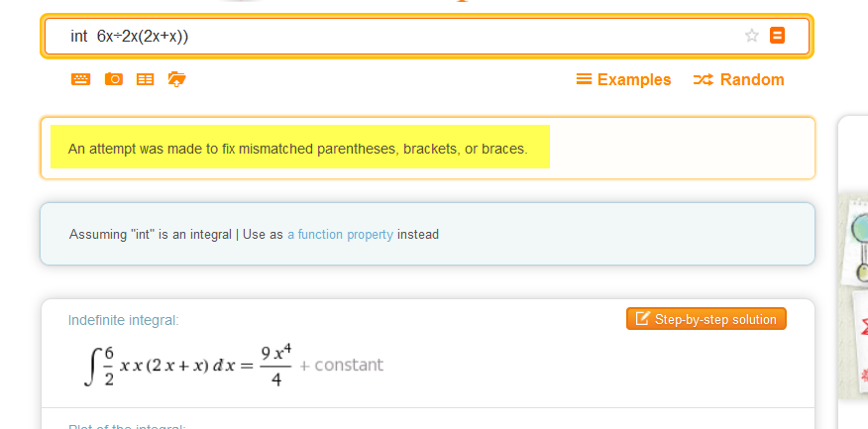Image resolution: width=868 pixels, height=429 pixels.
Task: Open the Step-by-step solution button
Action: (706, 318)
